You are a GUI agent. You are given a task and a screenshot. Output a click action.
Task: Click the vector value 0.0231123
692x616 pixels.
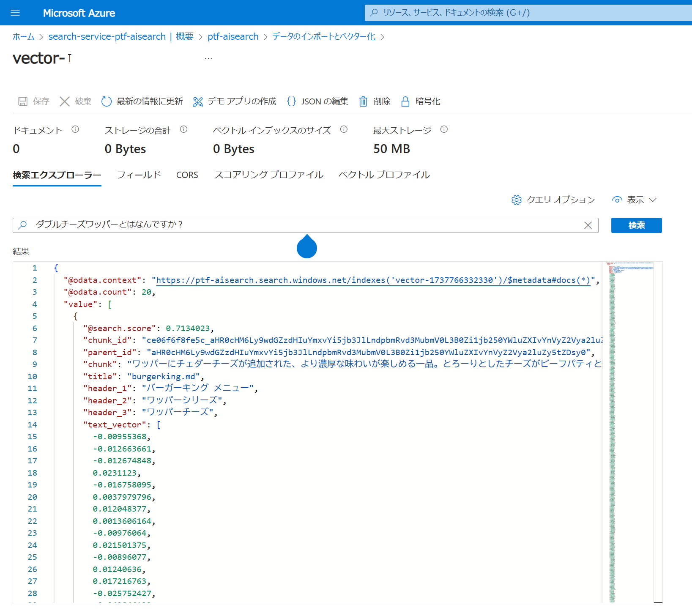[115, 473]
